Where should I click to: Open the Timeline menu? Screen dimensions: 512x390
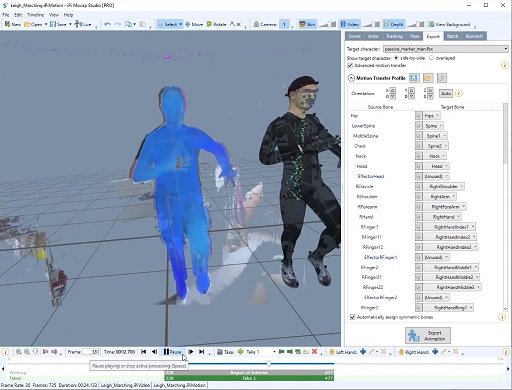pos(35,15)
